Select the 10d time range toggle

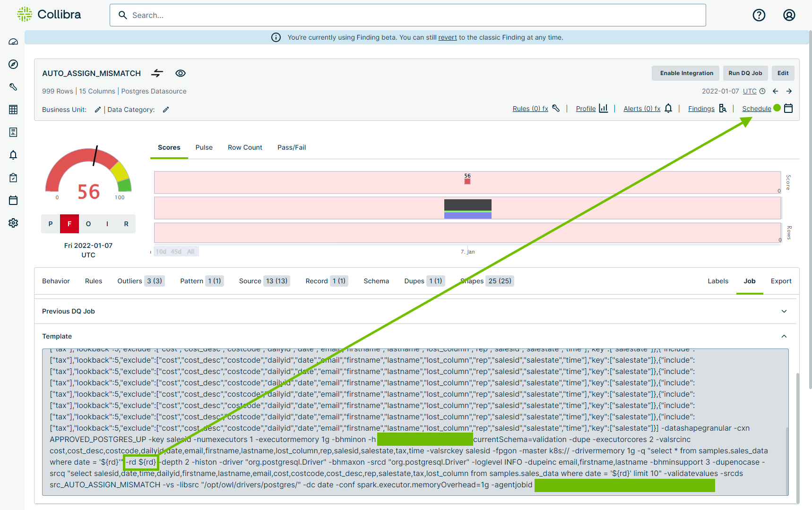pyautogui.click(x=161, y=251)
